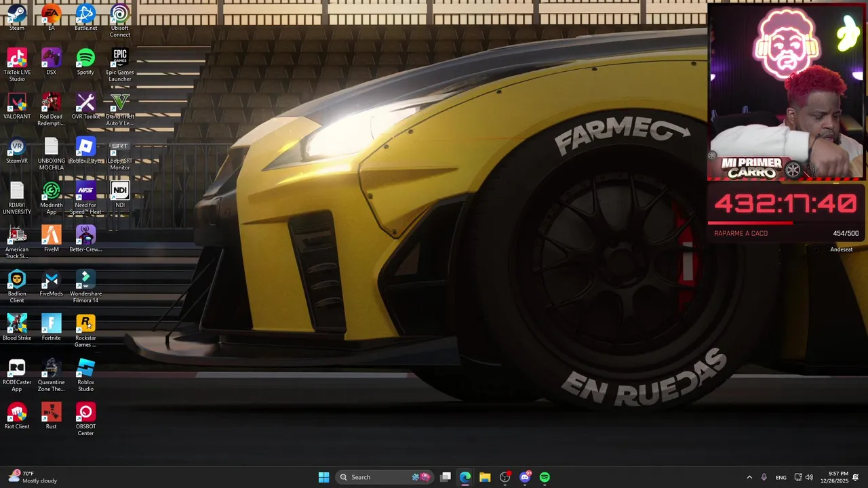Select the UNBOXING MOCHILA file
The height and width of the screenshot is (488, 868).
(52, 154)
